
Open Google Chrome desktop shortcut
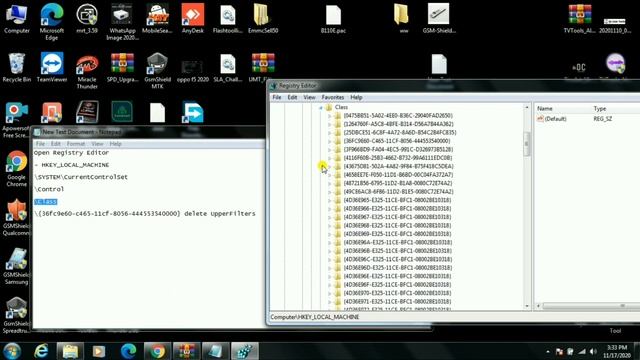pyautogui.click(x=17, y=168)
